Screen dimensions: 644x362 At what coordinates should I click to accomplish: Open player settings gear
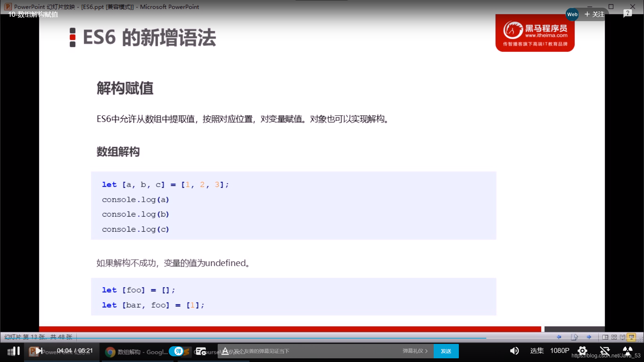582,351
